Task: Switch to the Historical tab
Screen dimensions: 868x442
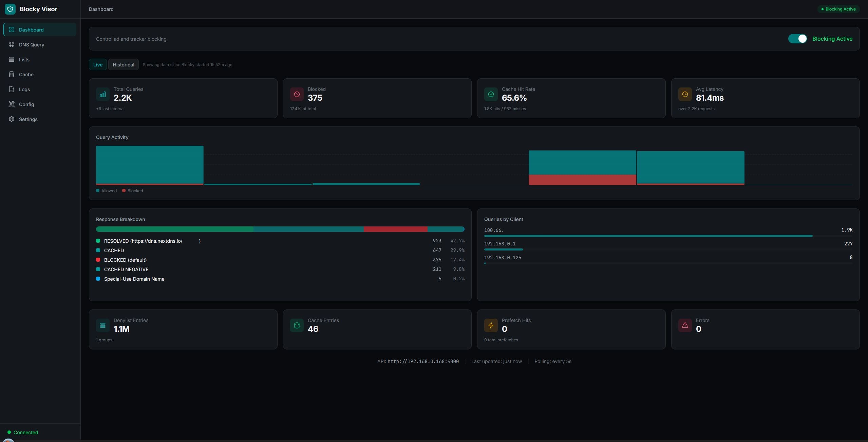Action: pyautogui.click(x=123, y=65)
